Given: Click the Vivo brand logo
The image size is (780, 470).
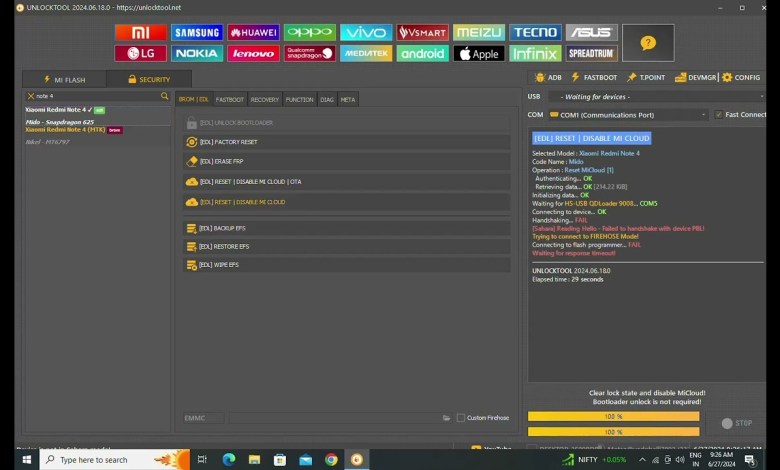Looking at the screenshot, I should pos(366,32).
